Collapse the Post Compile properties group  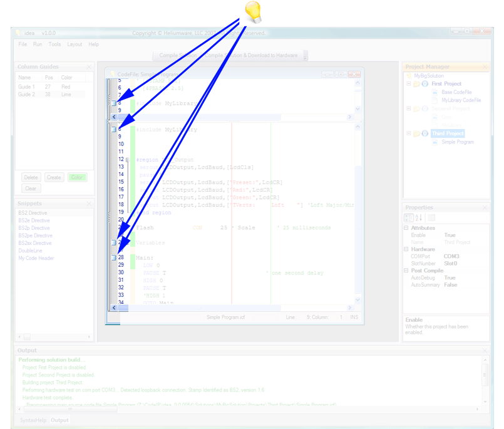pyautogui.click(x=406, y=270)
